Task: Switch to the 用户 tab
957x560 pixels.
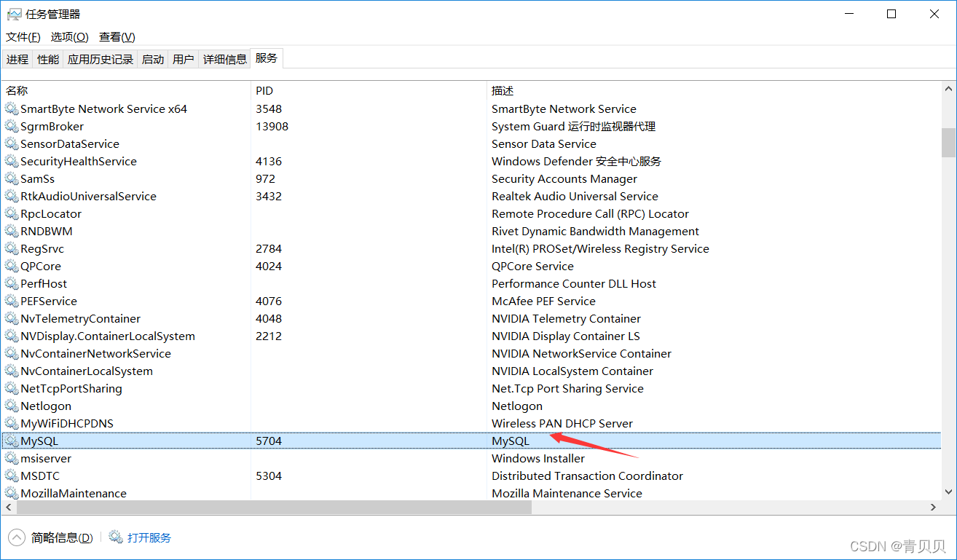Action: point(184,60)
